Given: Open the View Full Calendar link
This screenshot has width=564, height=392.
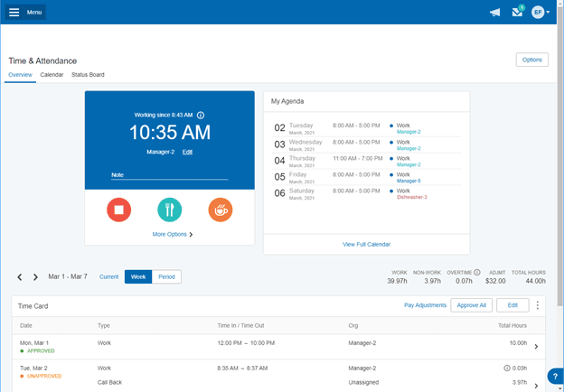Looking at the screenshot, I should 366,244.
